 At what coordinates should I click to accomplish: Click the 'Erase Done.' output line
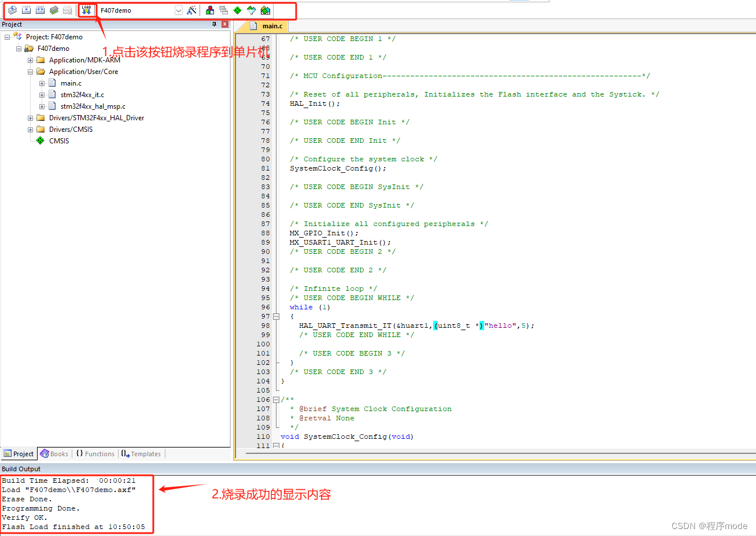coord(27,499)
